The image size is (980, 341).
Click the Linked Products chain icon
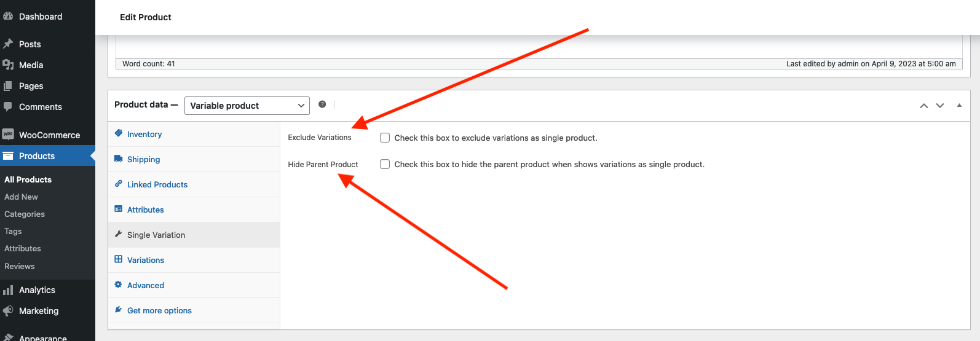tap(119, 184)
